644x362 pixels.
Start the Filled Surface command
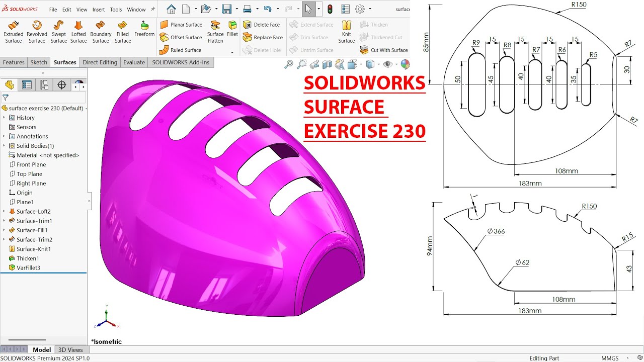pos(123,32)
